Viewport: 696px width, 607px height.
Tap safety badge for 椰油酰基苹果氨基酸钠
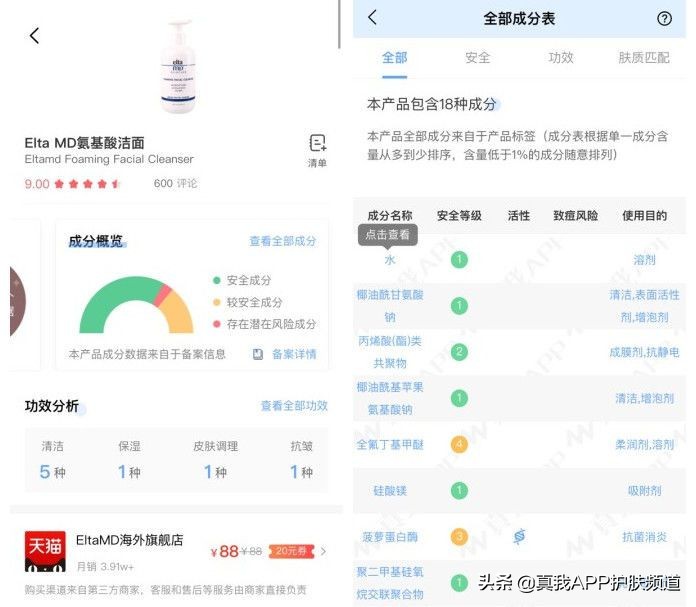coord(459,398)
